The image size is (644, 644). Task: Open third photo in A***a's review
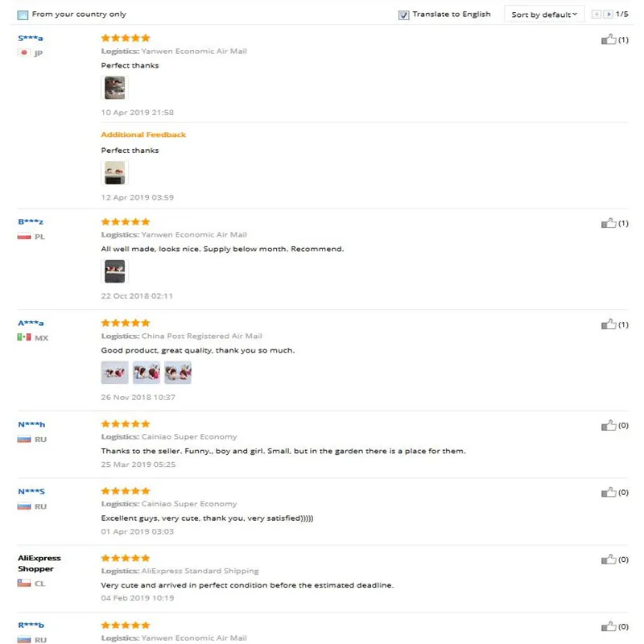(x=178, y=373)
